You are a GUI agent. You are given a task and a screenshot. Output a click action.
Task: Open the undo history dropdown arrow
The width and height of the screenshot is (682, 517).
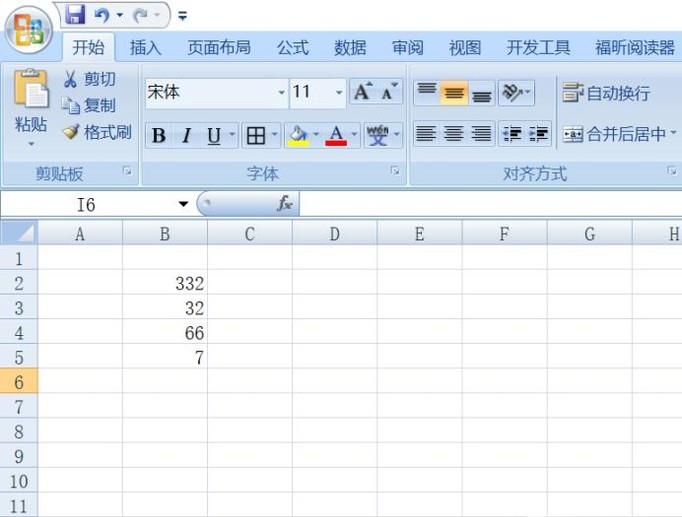coord(120,16)
